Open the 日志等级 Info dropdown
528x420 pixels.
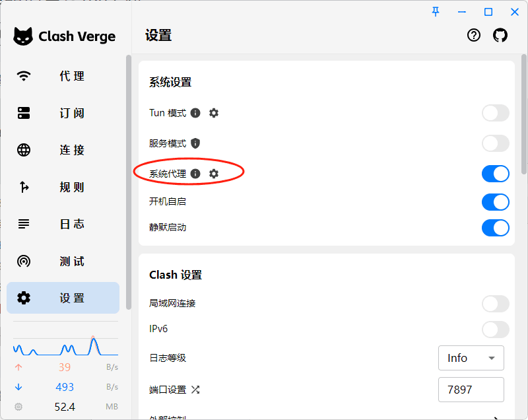(x=471, y=358)
